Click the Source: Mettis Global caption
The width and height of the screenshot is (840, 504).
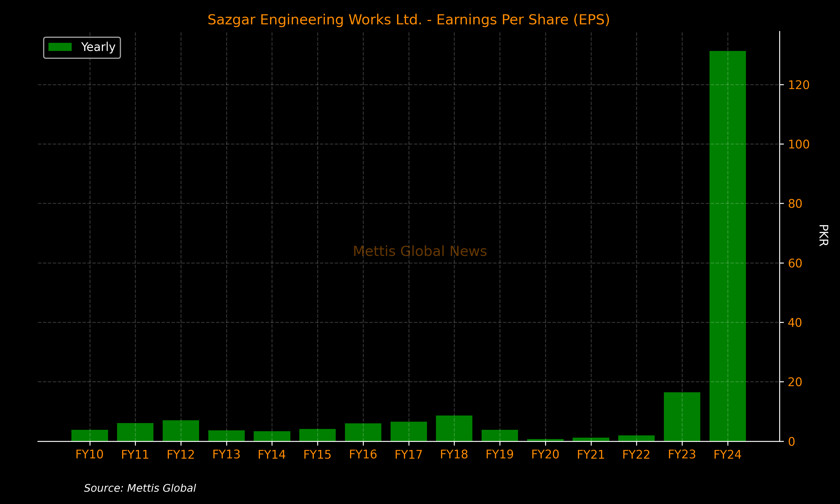click(140, 488)
